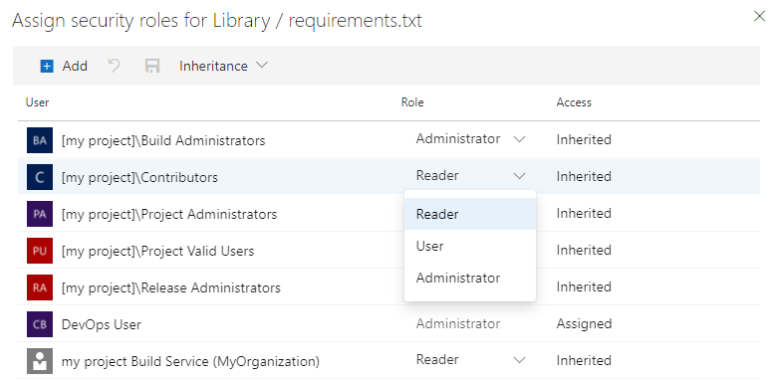Click the PU avatar for Project Valid Users
The image size is (780, 380).
point(39,251)
